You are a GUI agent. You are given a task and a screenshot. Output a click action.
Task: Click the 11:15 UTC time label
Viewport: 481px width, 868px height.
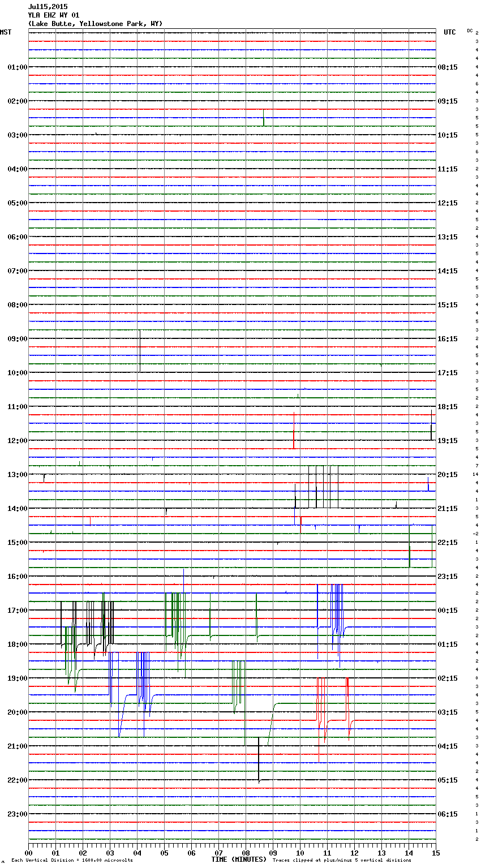click(448, 169)
